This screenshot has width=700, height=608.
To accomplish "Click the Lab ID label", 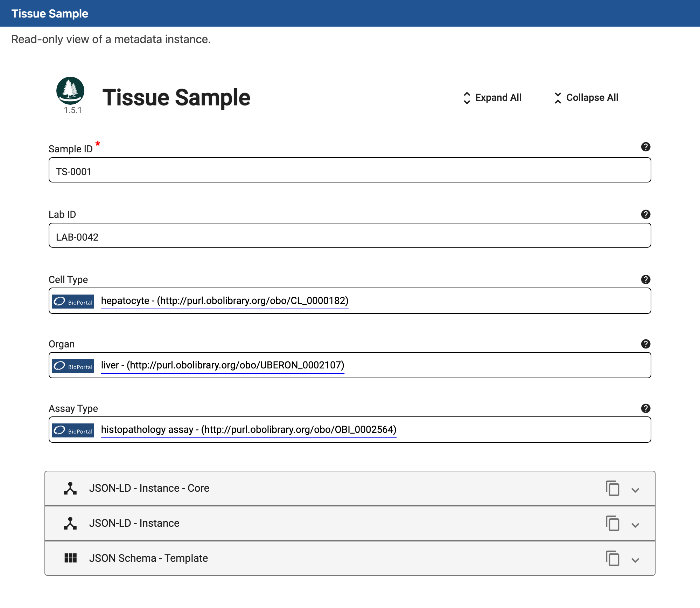I will point(62,214).
